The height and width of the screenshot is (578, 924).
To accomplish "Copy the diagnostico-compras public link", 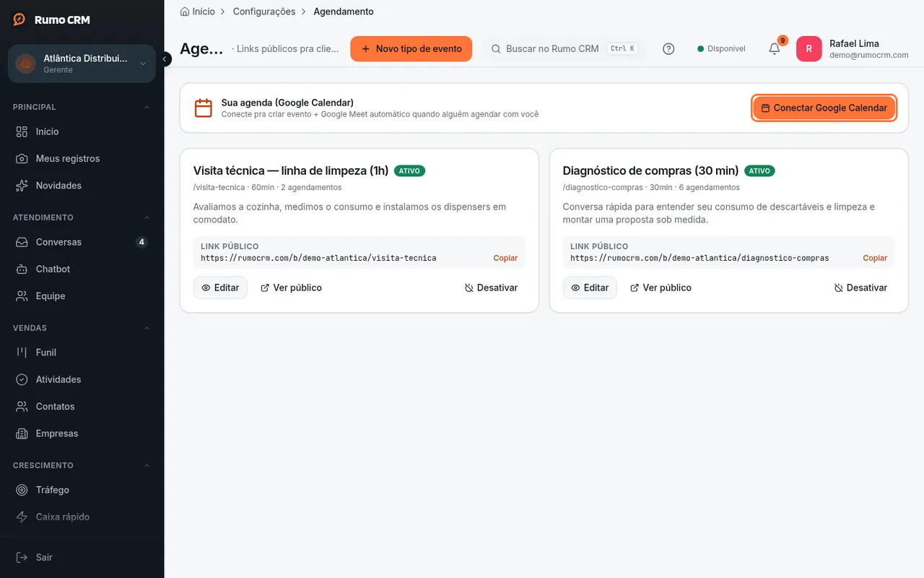I will (875, 258).
